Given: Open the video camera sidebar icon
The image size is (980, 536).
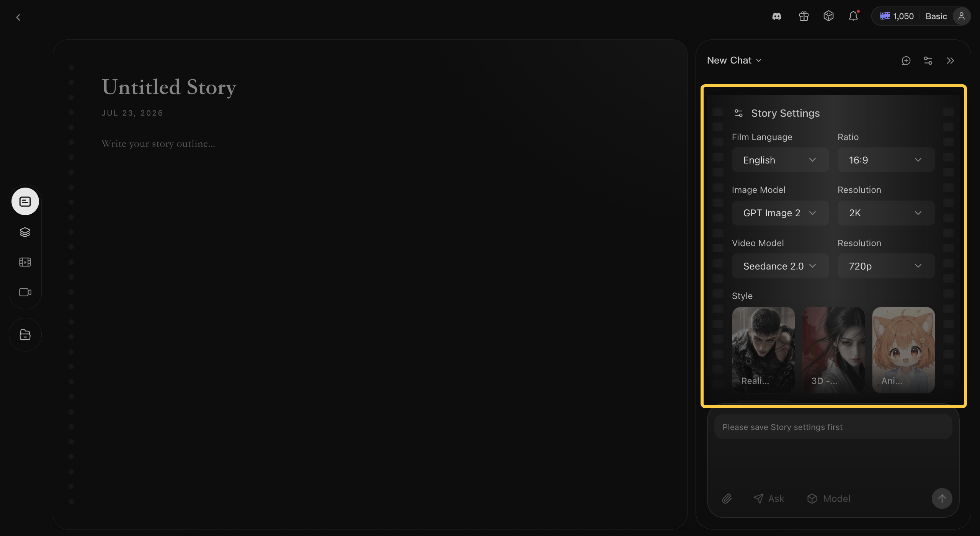Looking at the screenshot, I should 25,292.
